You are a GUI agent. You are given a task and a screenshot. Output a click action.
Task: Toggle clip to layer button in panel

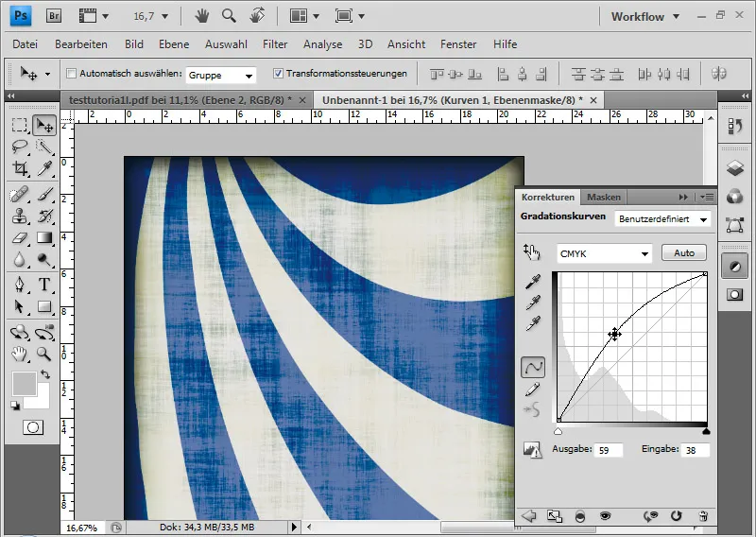[x=580, y=516]
